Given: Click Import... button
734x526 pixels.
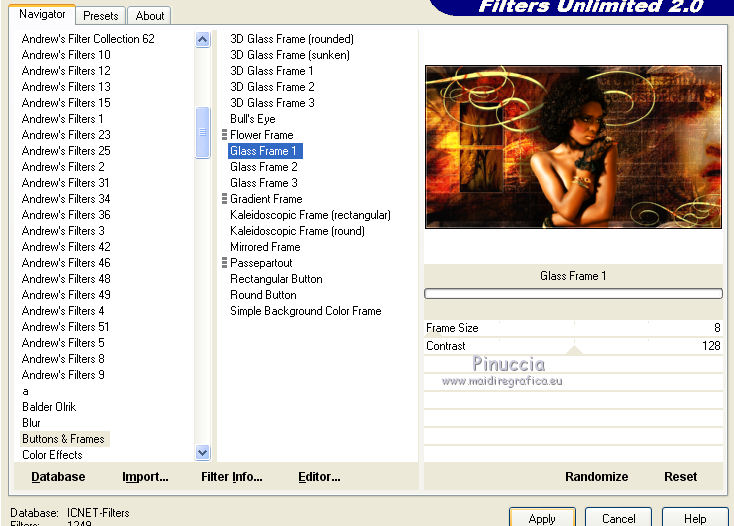Looking at the screenshot, I should tap(145, 476).
